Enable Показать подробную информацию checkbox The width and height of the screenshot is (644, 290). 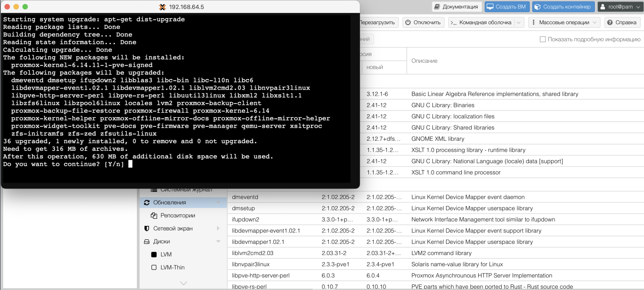click(x=543, y=39)
